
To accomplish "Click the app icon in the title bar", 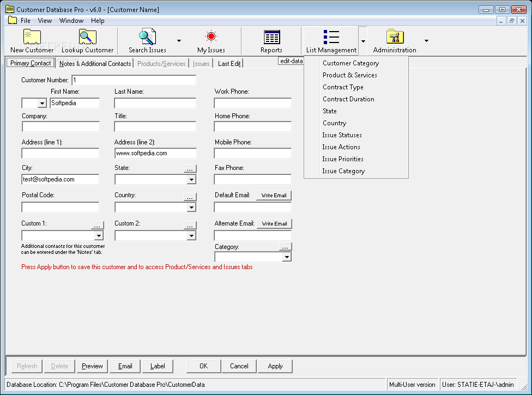I will 10,9.
